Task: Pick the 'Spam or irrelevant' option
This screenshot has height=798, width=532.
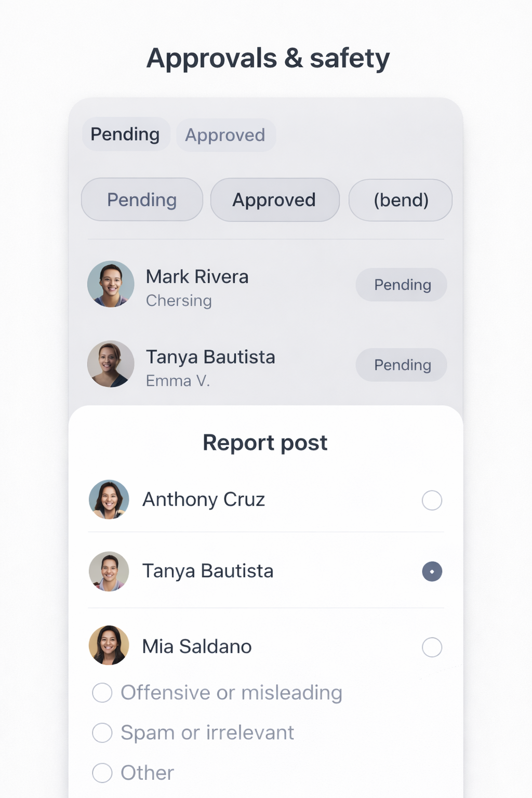Action: click(x=102, y=733)
